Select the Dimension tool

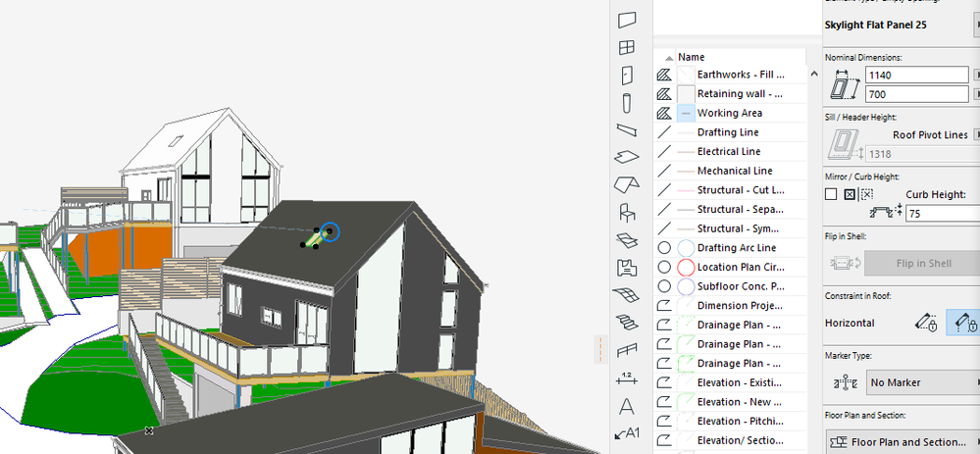[627, 378]
